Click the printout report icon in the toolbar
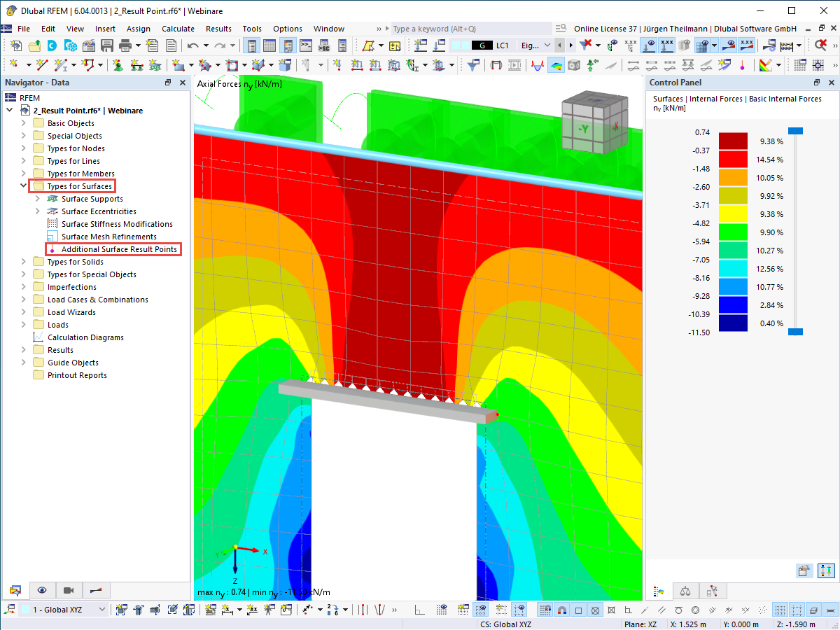This screenshot has height=630, width=840. 171,45
